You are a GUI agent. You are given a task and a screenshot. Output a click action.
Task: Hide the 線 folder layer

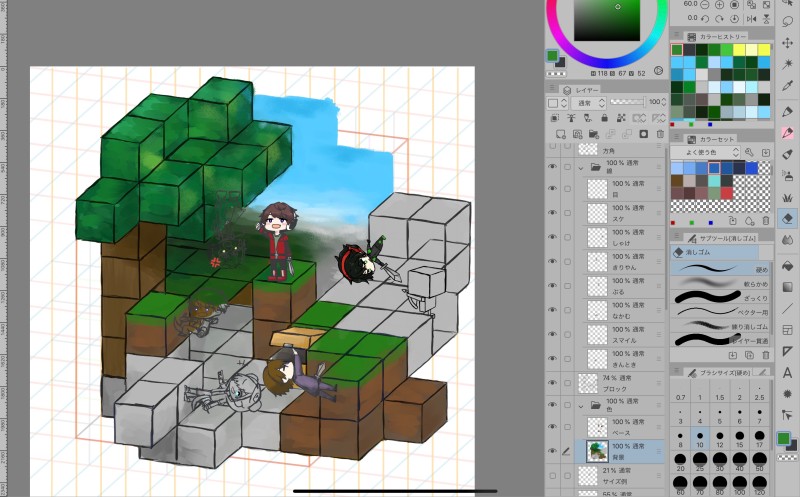coord(552,166)
